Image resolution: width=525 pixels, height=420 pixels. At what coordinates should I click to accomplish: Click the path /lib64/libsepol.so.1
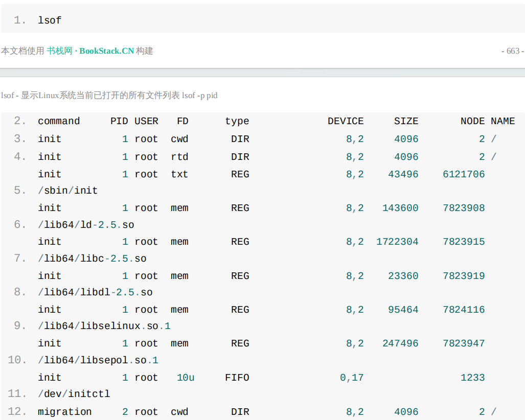point(98,360)
